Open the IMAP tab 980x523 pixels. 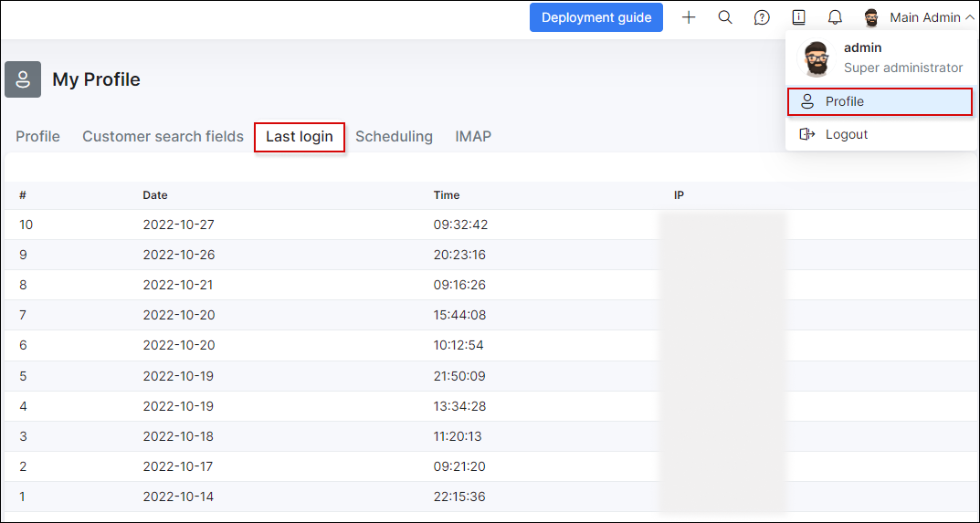pyautogui.click(x=473, y=136)
